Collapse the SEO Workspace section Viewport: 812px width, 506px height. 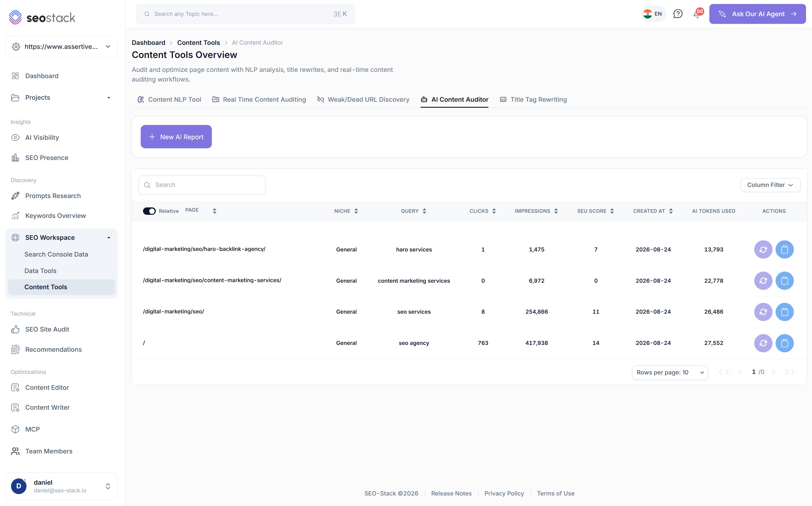[x=109, y=238]
